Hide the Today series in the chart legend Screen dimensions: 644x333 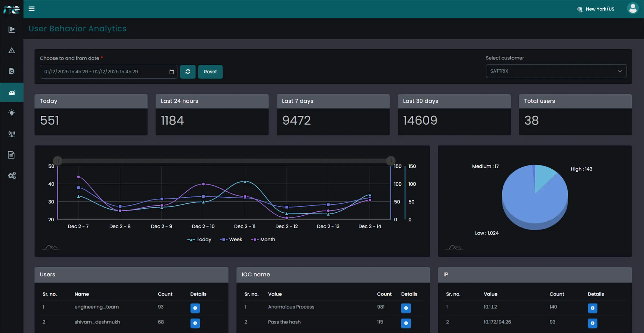tap(199, 239)
